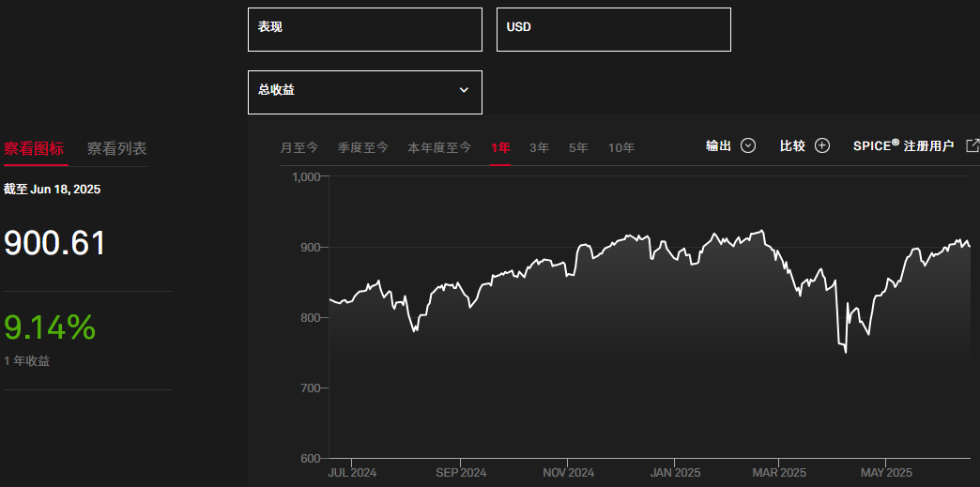This screenshot has width=980, height=487.
Task: Click the 输出 button label
Action: (x=719, y=145)
